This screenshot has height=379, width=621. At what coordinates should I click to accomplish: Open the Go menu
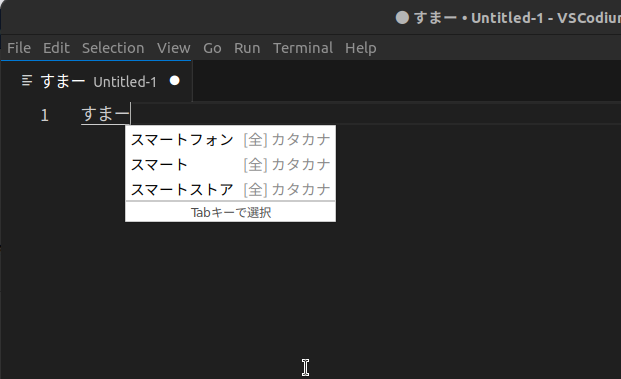tap(212, 48)
